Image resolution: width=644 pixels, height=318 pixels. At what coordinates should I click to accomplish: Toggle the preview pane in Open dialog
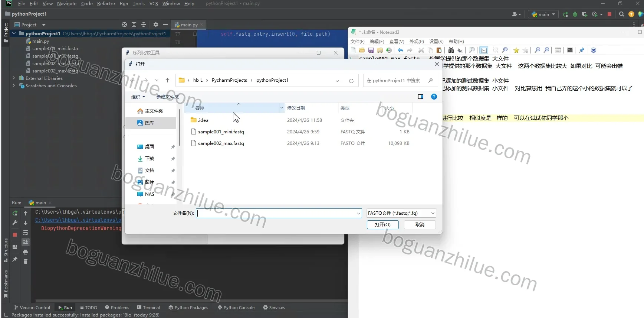click(x=420, y=97)
